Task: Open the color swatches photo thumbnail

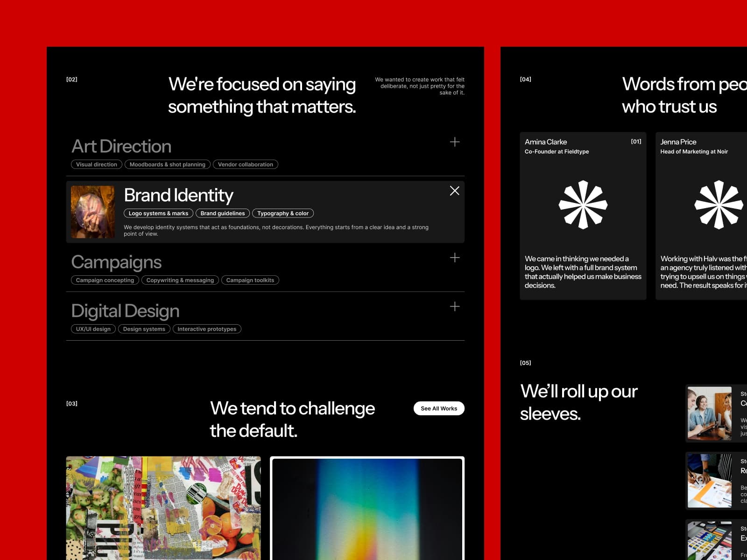Action: click(710, 541)
